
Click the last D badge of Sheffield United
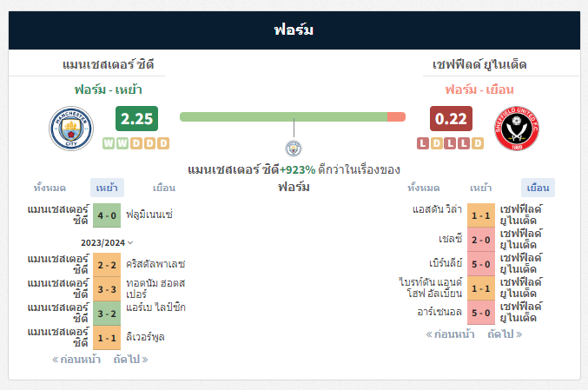pyautogui.click(x=478, y=143)
